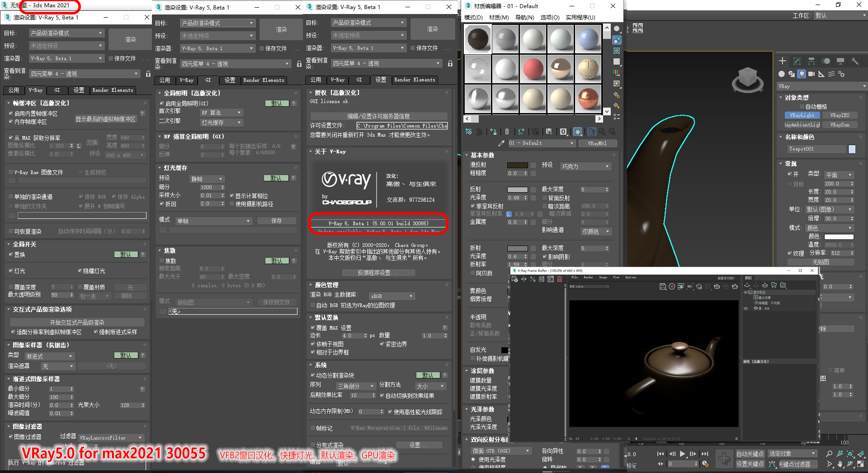
Task: Click Assign Material to Selection icon
Action: (x=493, y=132)
